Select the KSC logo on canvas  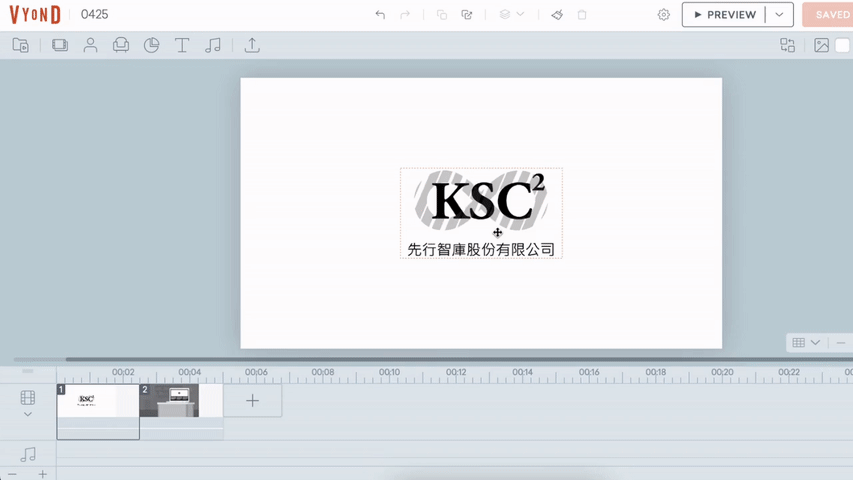(481, 213)
